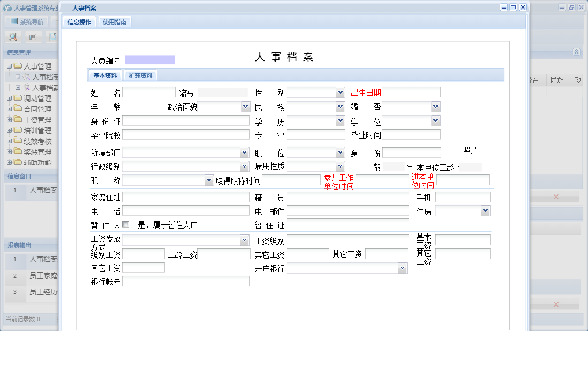Viewport: 588px width, 372px height.
Task: Click the 人事档案 child node icon
Action: 27,75
